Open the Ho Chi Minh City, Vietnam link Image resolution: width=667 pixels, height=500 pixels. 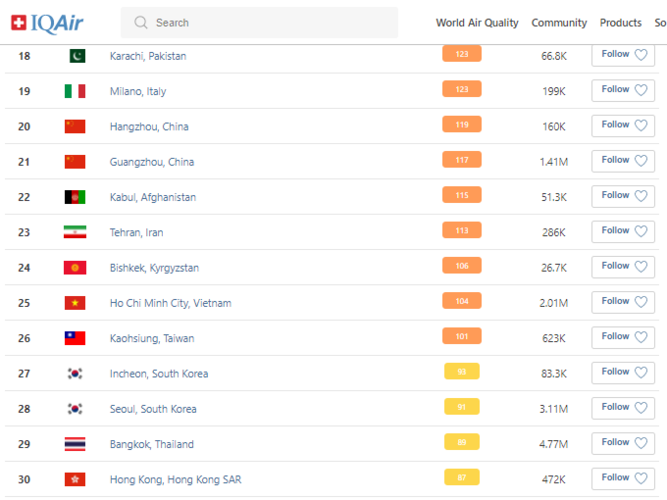170,303
